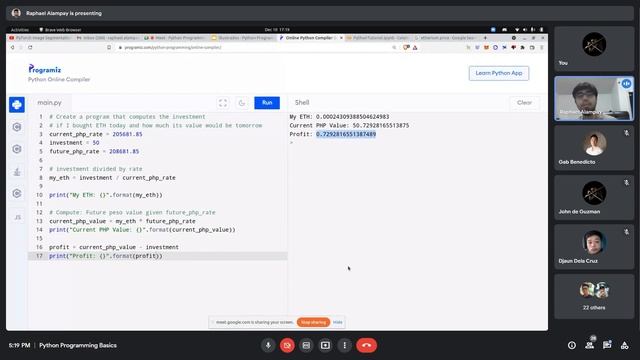The height and width of the screenshot is (360, 640).
Task: Hide the screen sharing banner
Action: pos(338,322)
